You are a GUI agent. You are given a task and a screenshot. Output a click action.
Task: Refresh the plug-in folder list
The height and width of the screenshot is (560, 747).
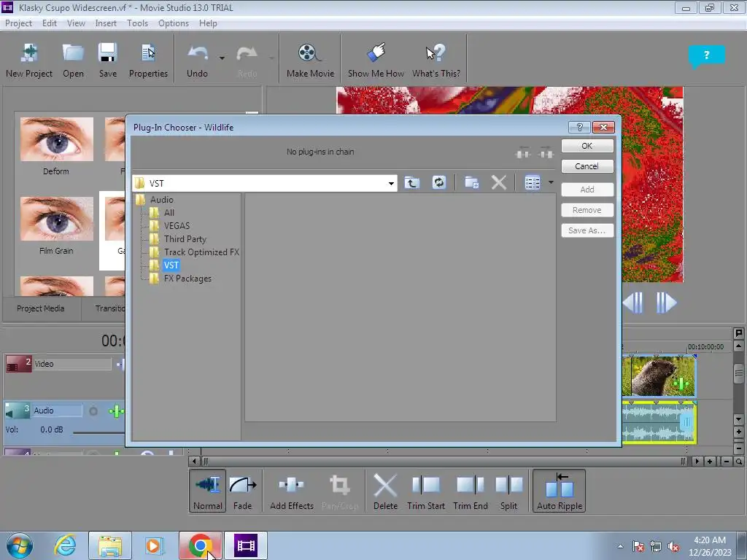[x=438, y=182]
